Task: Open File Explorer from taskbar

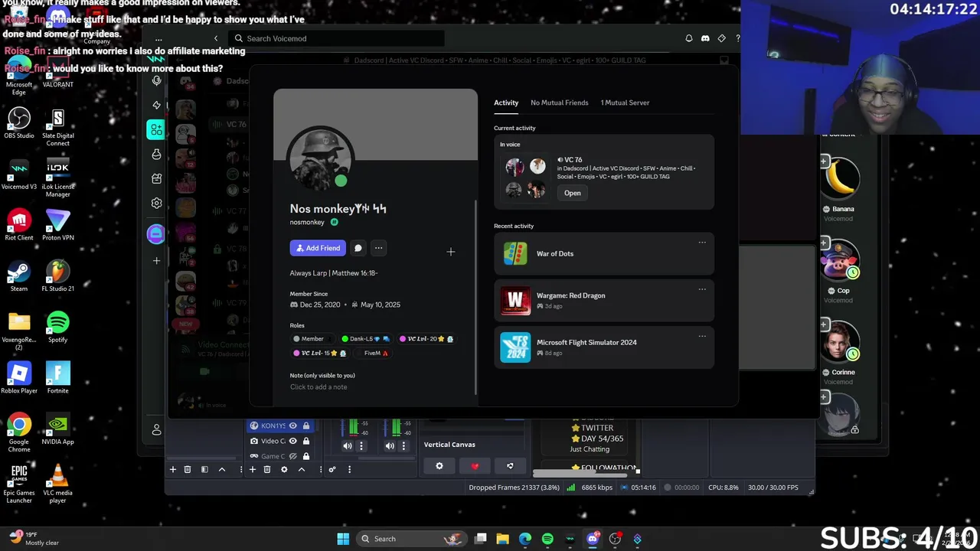Action: 503,539
